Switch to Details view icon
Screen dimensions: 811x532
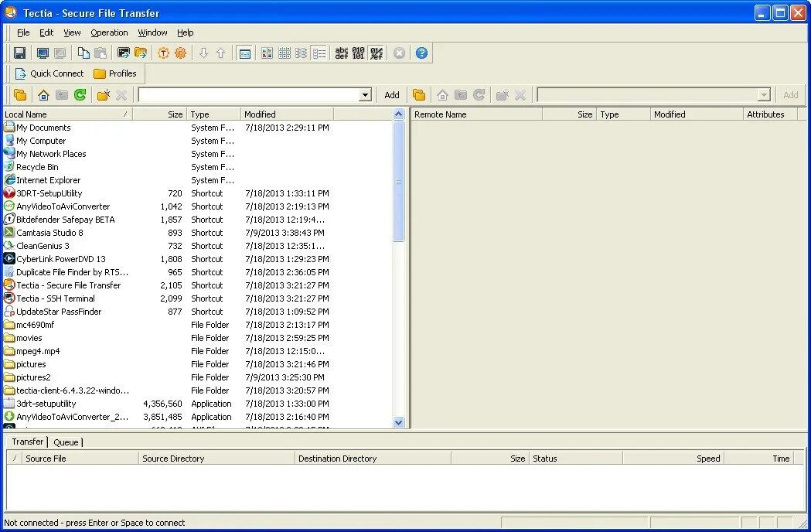click(x=319, y=53)
